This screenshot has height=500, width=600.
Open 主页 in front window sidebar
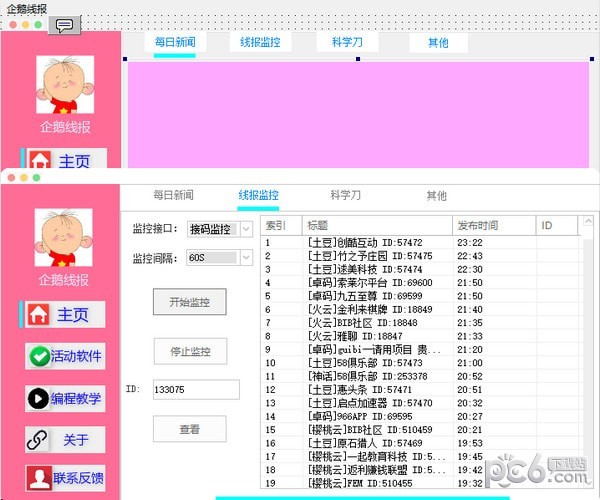[x=65, y=314]
